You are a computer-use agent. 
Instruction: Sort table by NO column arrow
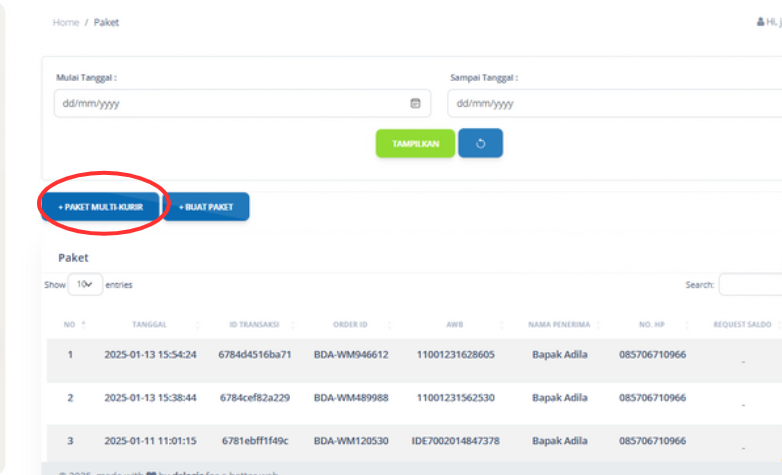(x=83, y=324)
